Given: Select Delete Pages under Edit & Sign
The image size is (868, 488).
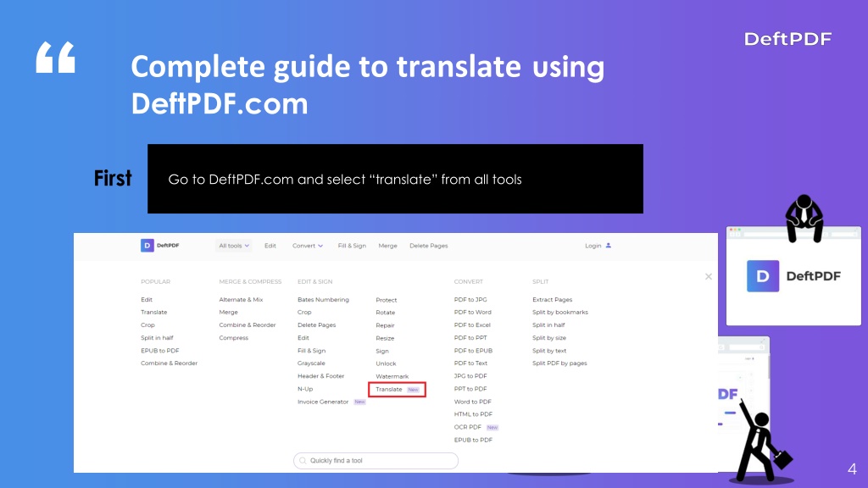Looking at the screenshot, I should pyautogui.click(x=317, y=324).
